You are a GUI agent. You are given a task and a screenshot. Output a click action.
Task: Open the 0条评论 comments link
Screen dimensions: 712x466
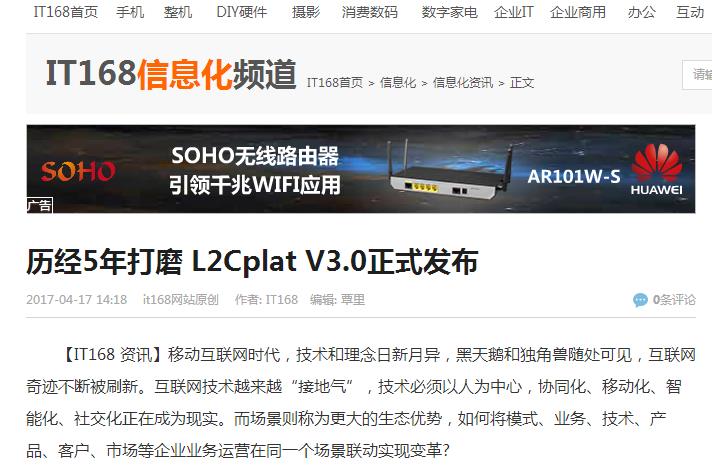point(674,300)
